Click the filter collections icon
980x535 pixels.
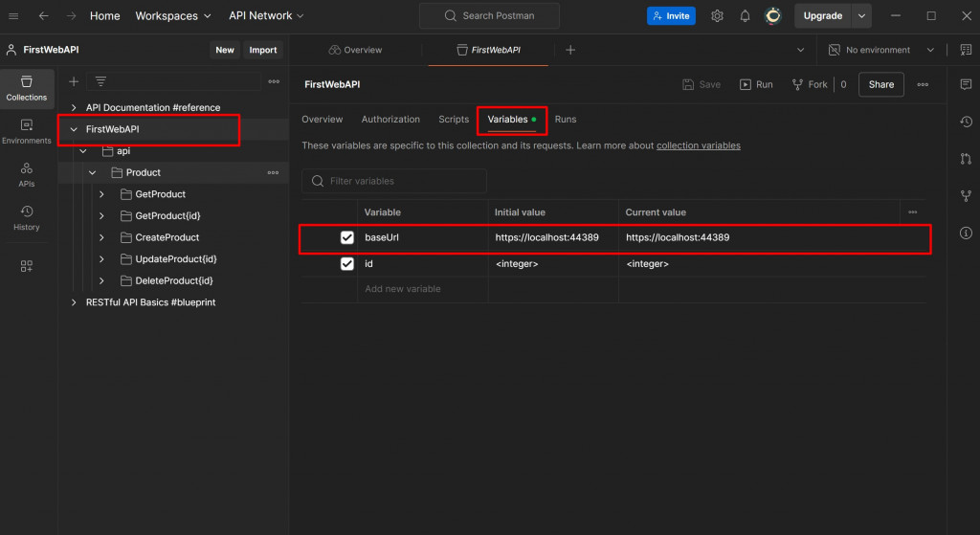(x=100, y=81)
